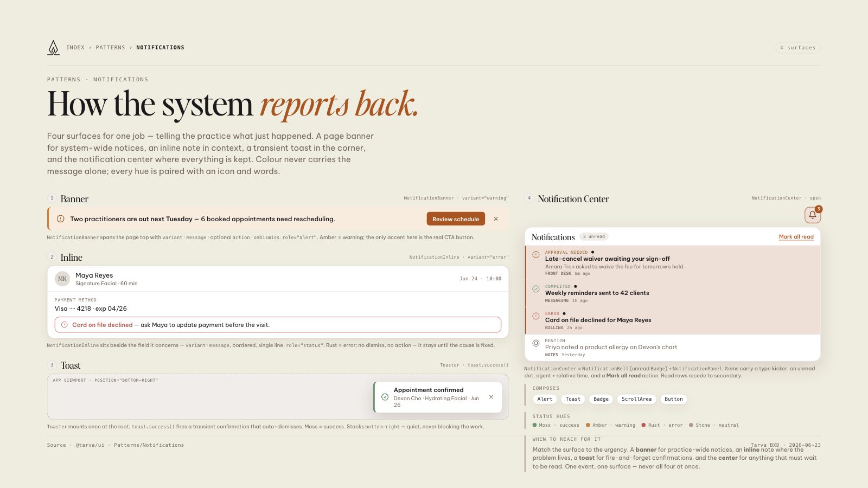Select the Button component chip
868x488 pixels.
pos(674,399)
